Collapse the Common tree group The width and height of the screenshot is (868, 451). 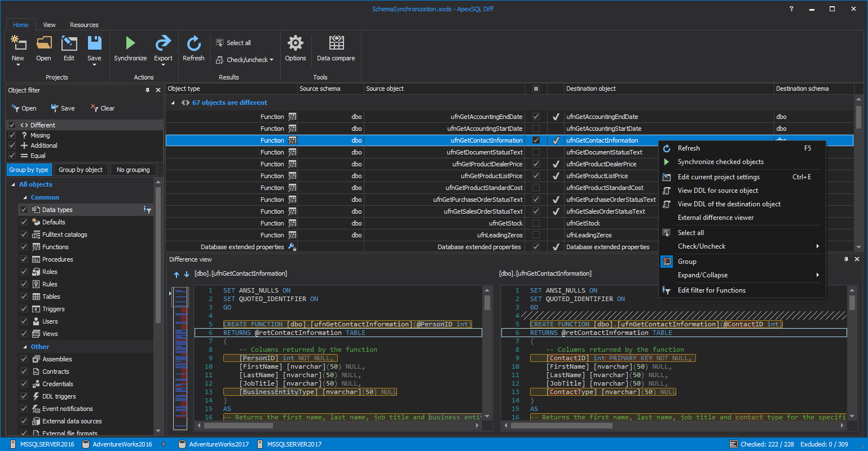click(x=25, y=197)
